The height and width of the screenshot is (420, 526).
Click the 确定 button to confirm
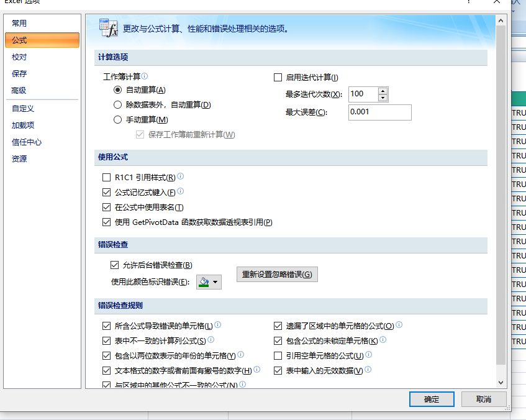[432, 399]
